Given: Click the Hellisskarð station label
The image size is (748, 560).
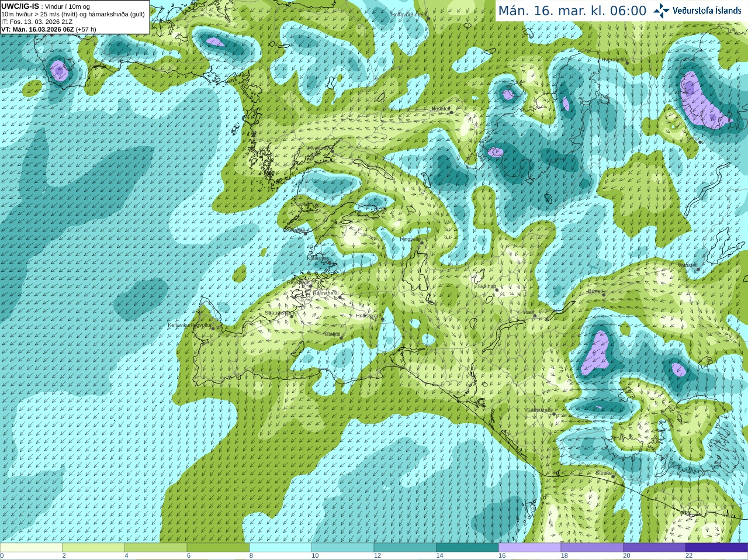Looking at the screenshot, I should 368,316.
